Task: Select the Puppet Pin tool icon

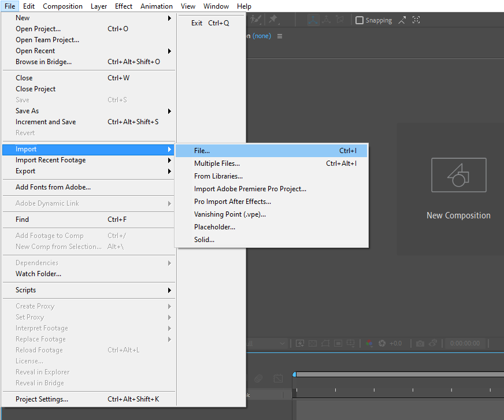Action: 273,20
